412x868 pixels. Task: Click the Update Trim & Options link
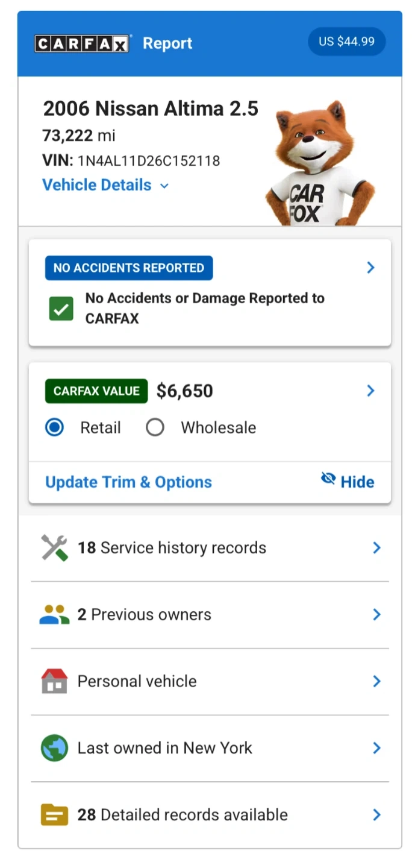tap(128, 482)
